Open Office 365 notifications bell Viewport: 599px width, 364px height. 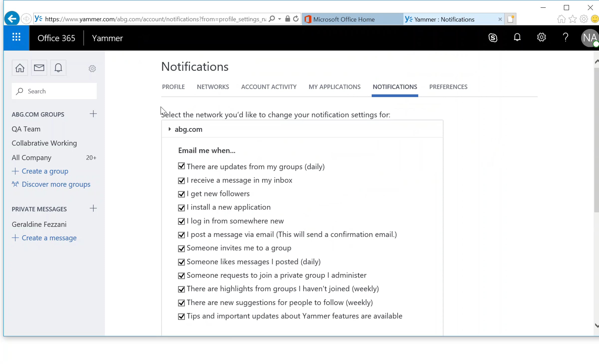pyautogui.click(x=517, y=38)
